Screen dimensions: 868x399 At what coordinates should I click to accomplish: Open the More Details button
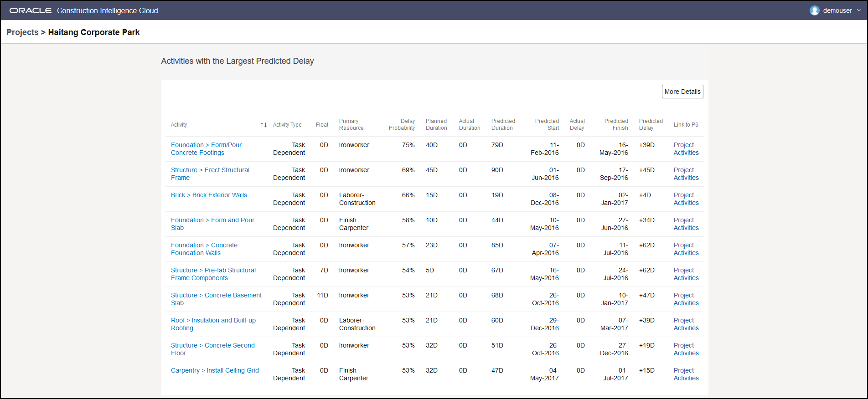(x=682, y=92)
